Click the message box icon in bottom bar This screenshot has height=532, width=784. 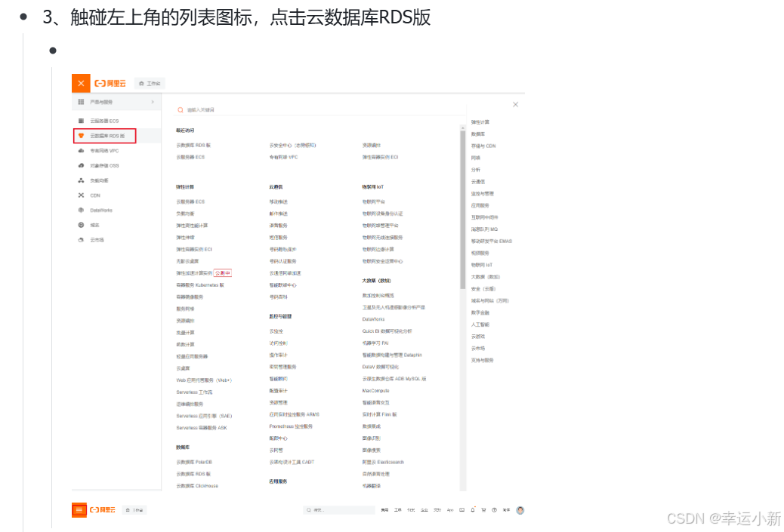pyautogui.click(x=461, y=510)
